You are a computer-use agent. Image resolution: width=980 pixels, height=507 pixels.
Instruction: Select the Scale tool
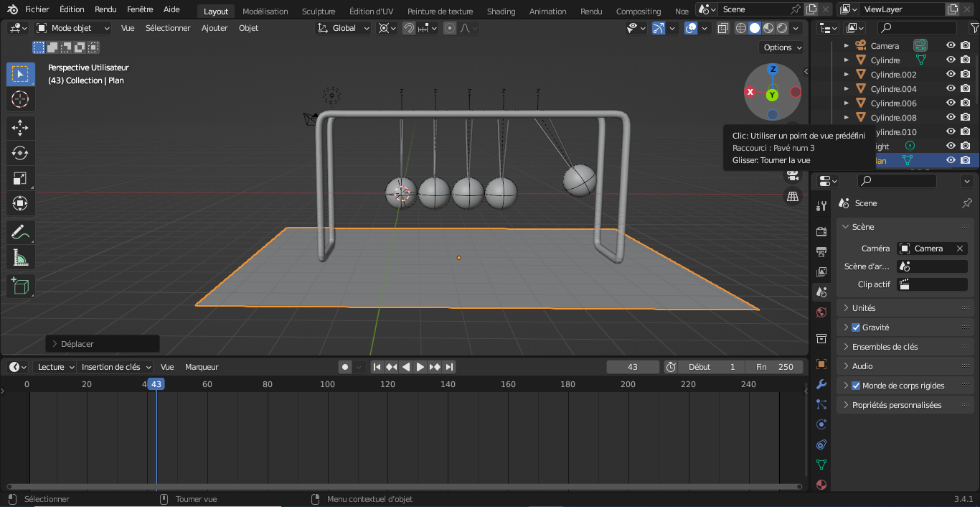(20, 178)
